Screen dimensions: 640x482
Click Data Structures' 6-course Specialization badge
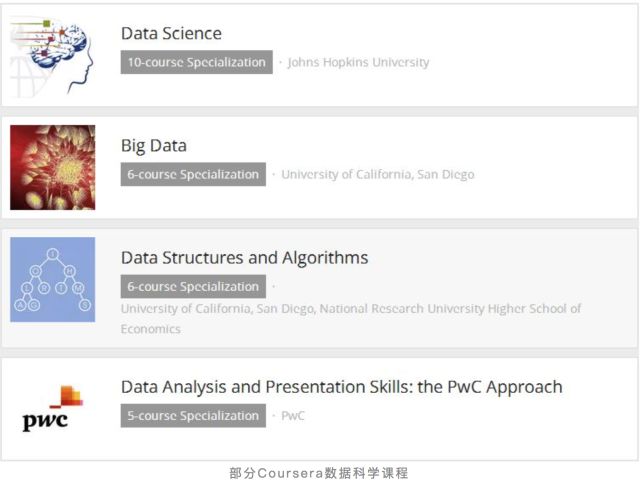[193, 286]
